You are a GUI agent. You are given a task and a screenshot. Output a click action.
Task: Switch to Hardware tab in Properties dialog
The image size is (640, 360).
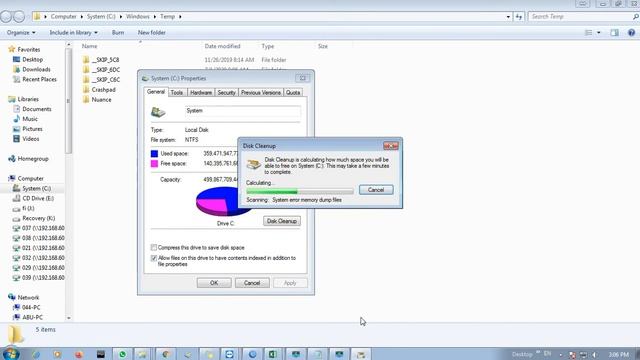coord(201,93)
